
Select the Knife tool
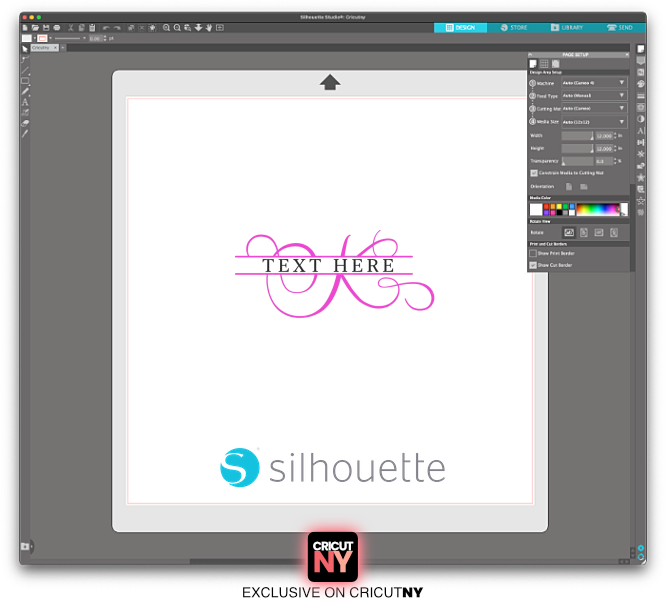click(25, 132)
